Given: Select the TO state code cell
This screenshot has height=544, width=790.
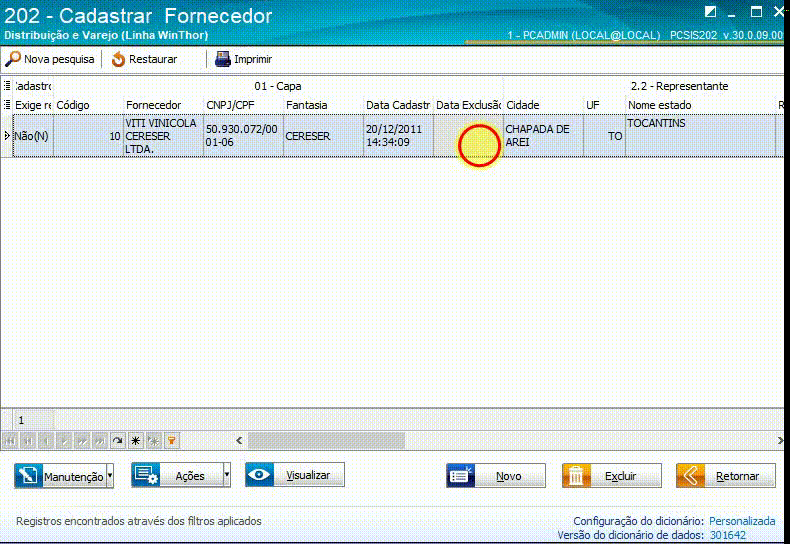Looking at the screenshot, I should tap(604, 136).
